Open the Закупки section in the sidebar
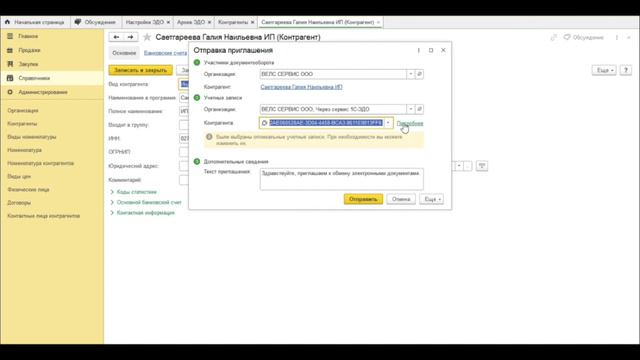 coord(28,64)
